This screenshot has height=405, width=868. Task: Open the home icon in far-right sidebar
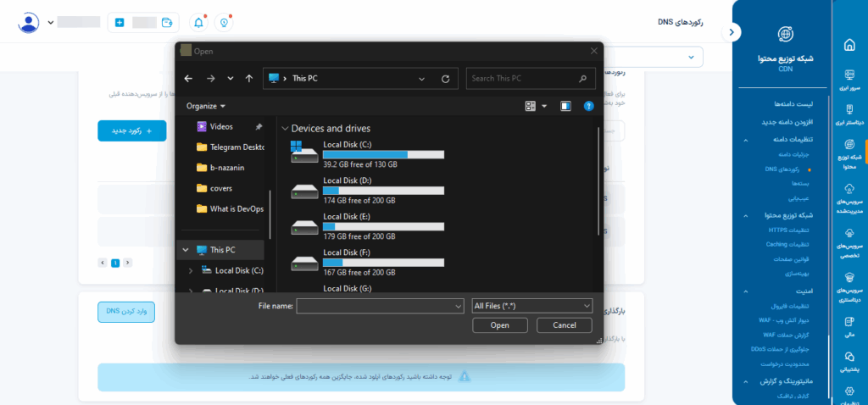pyautogui.click(x=849, y=46)
